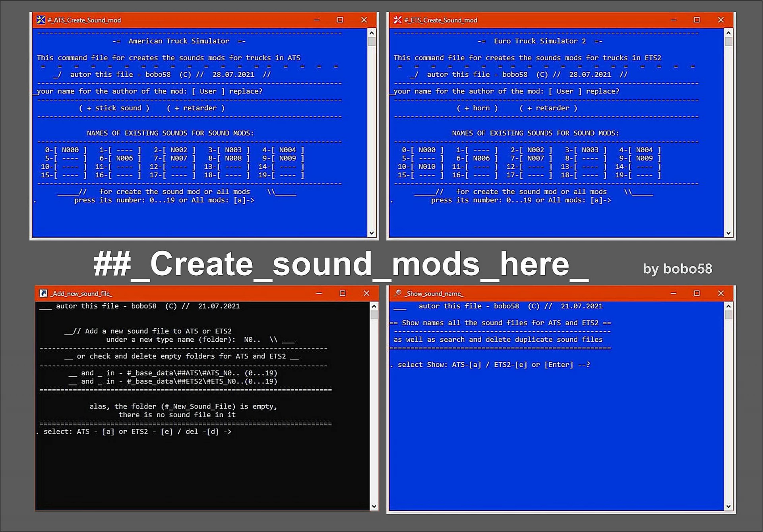Click ETS2 prompt line press its number
The height and width of the screenshot is (532, 763).
click(x=521, y=200)
